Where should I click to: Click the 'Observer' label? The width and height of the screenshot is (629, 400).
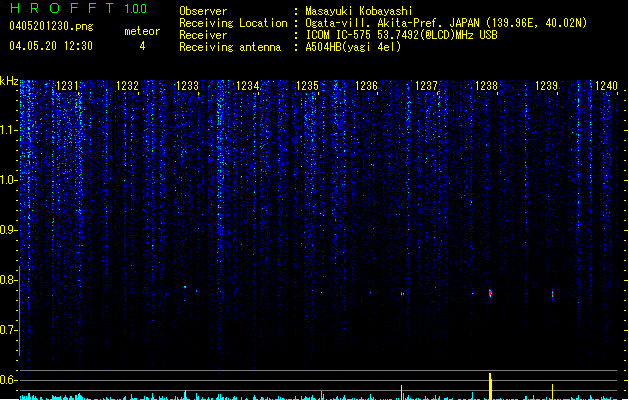click(x=203, y=11)
